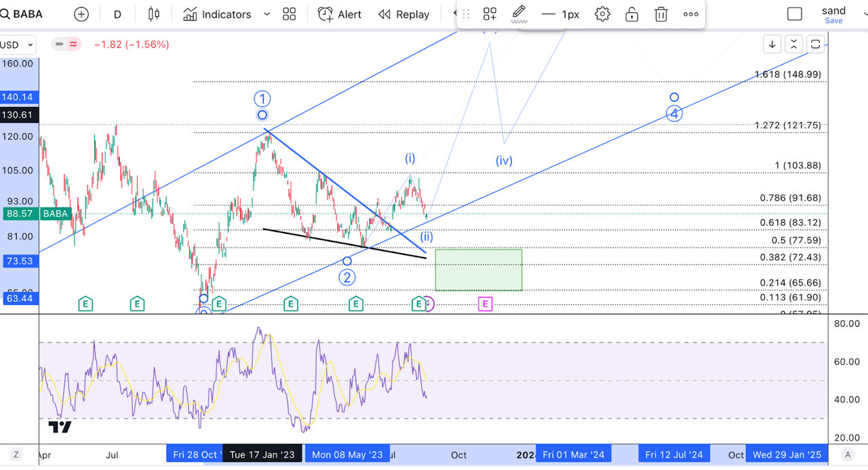Toggle the lock on the selected drawing
Viewport: 868px width, 470px height.
pos(631,14)
